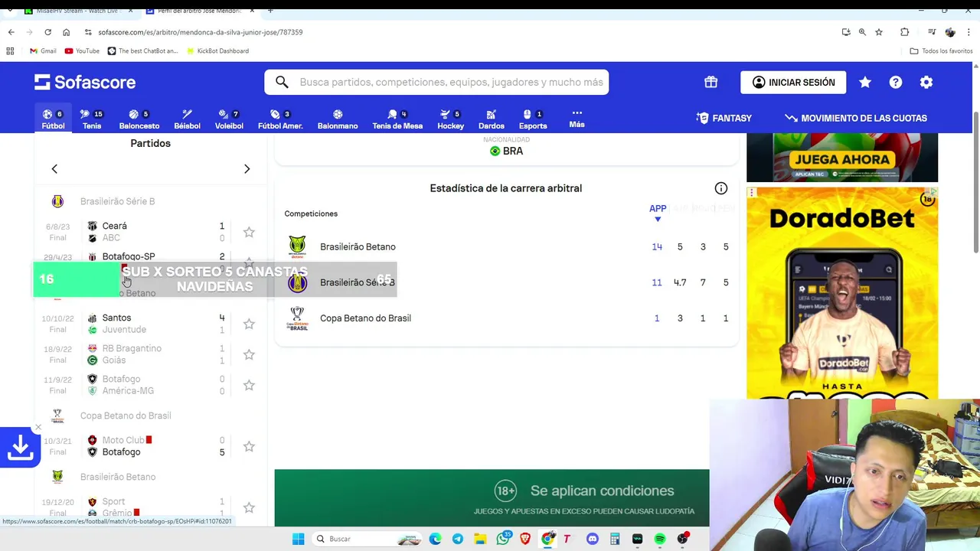Close the download floating widget
This screenshot has height=551, width=980.
coord(38,428)
